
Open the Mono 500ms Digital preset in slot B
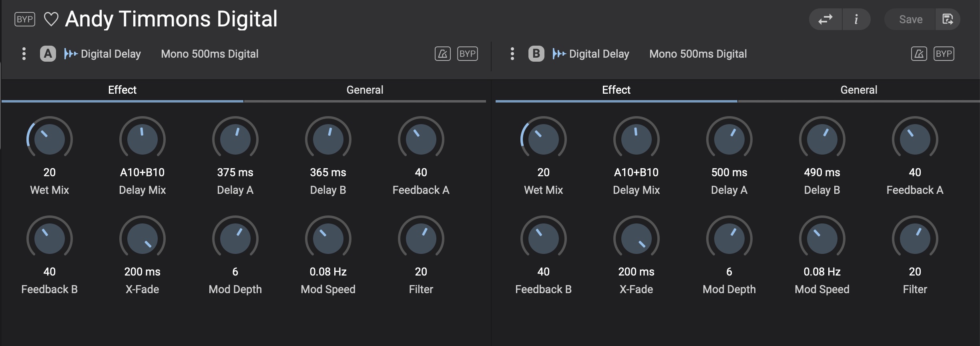[698, 54]
